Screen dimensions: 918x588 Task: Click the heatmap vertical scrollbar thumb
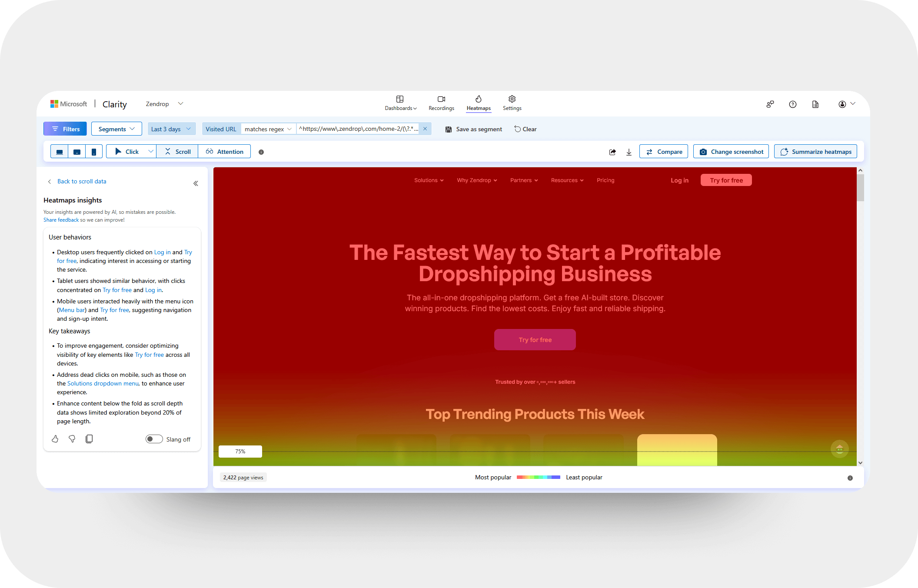[x=860, y=188]
